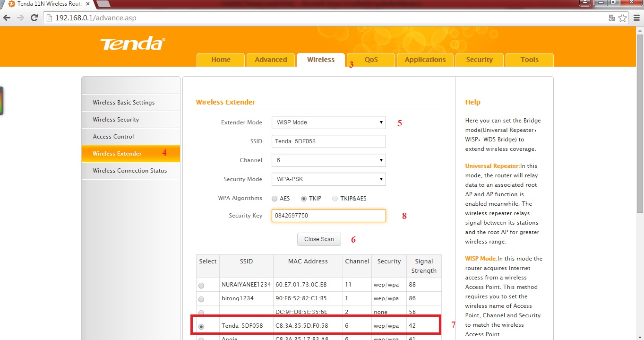The width and height of the screenshot is (644, 340).
Task: Click the translate icon in address bar
Action: 612,18
